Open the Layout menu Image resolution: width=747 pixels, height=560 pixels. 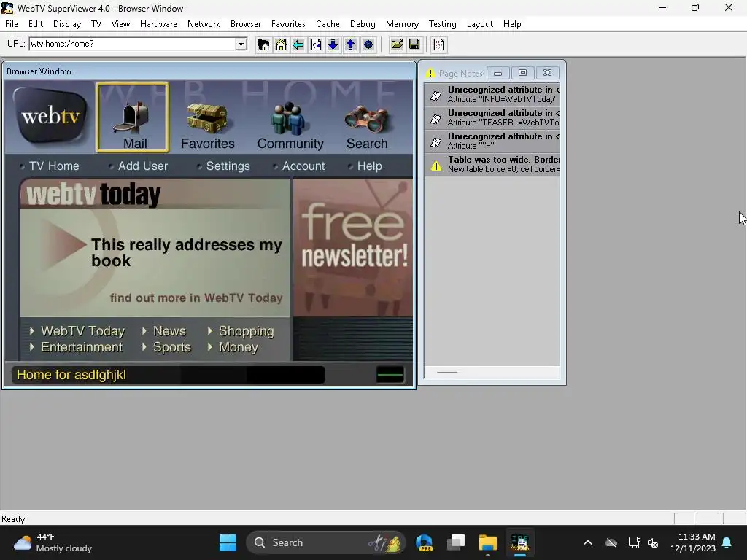tap(480, 24)
